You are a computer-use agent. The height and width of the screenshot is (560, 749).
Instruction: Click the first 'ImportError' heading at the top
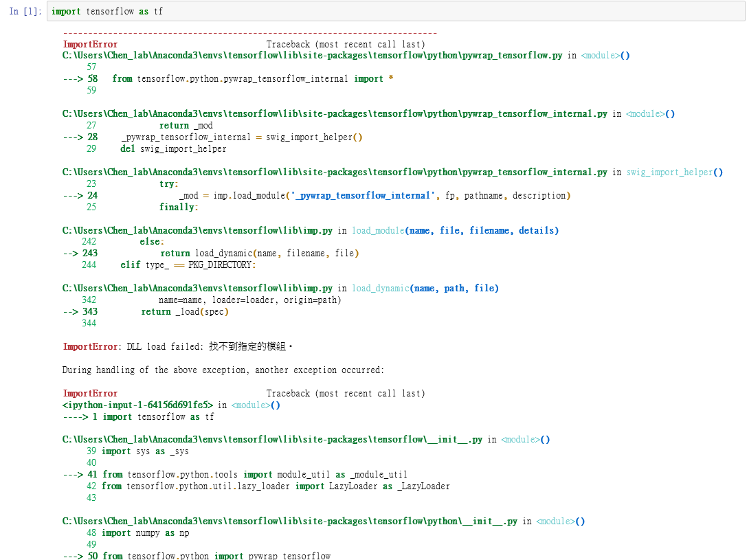point(90,44)
